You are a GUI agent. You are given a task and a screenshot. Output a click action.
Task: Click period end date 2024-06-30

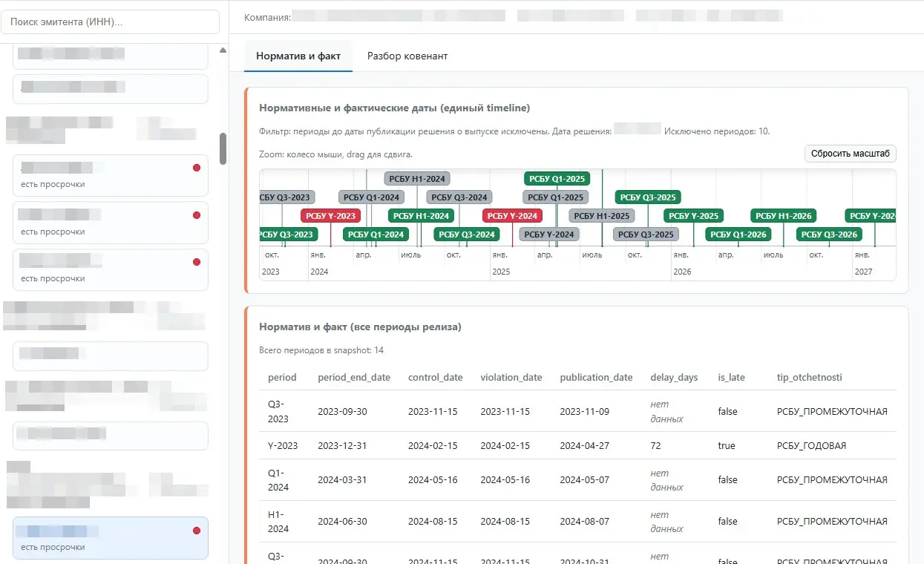[x=344, y=522]
